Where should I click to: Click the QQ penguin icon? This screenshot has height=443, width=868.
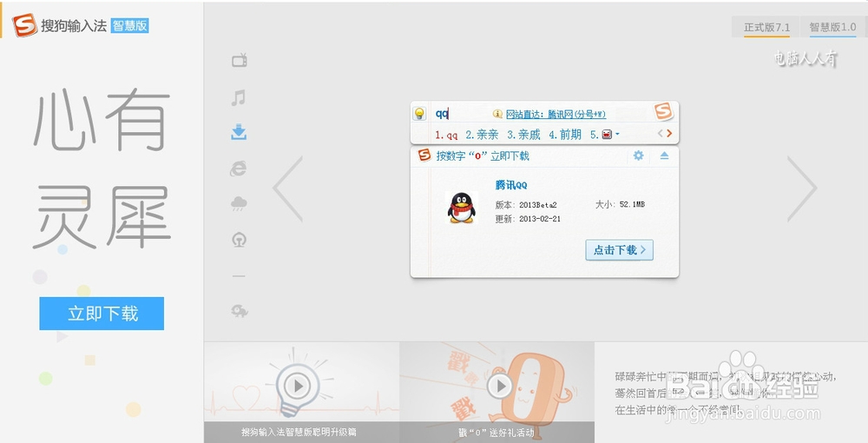[x=461, y=208]
